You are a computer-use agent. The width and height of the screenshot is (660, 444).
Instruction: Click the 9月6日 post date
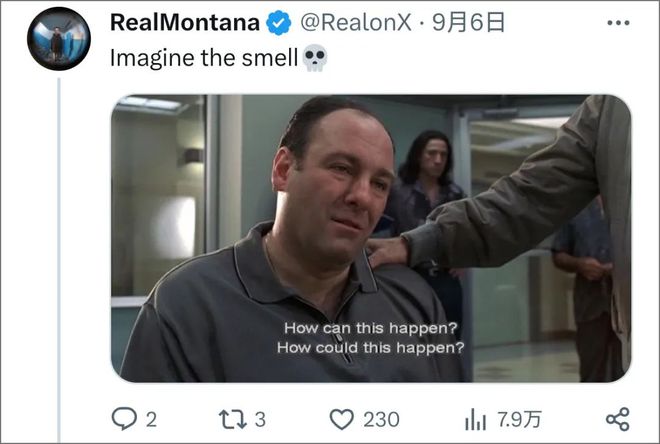click(468, 23)
